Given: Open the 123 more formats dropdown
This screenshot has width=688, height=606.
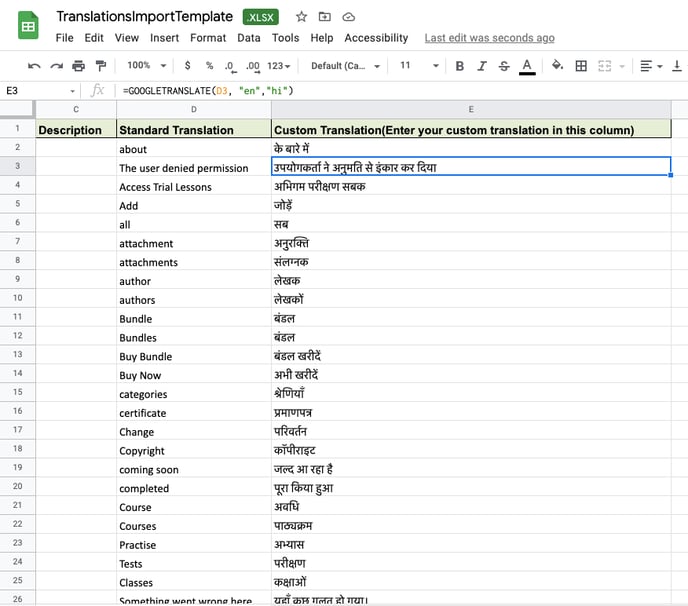Looking at the screenshot, I should 279,66.
